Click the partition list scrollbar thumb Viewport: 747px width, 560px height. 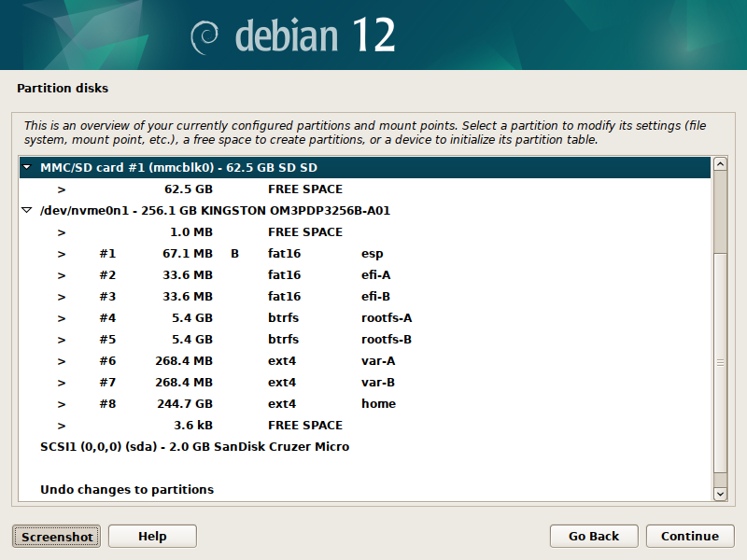pos(720,363)
